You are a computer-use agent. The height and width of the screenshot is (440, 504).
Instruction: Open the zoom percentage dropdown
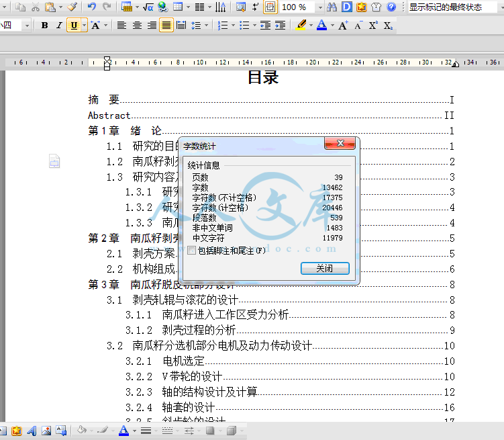point(320,7)
